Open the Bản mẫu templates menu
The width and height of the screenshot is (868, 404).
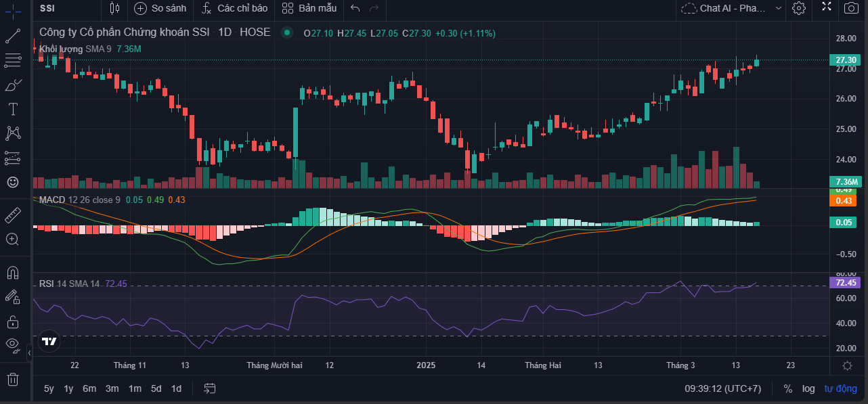point(309,8)
